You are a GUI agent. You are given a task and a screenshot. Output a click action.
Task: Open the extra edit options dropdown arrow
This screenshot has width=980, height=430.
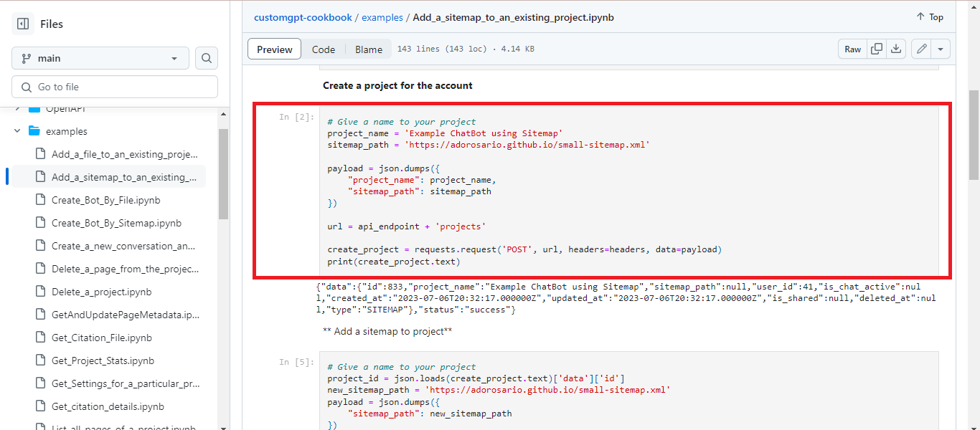click(941, 49)
